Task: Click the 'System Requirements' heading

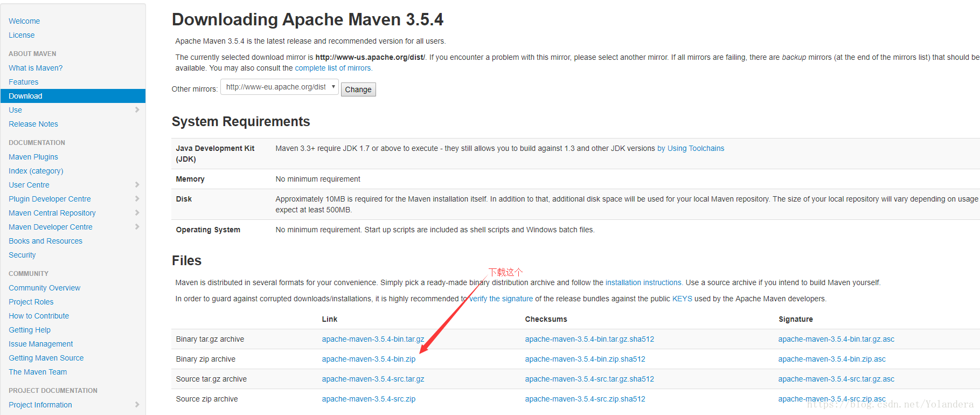Action: coord(241,122)
